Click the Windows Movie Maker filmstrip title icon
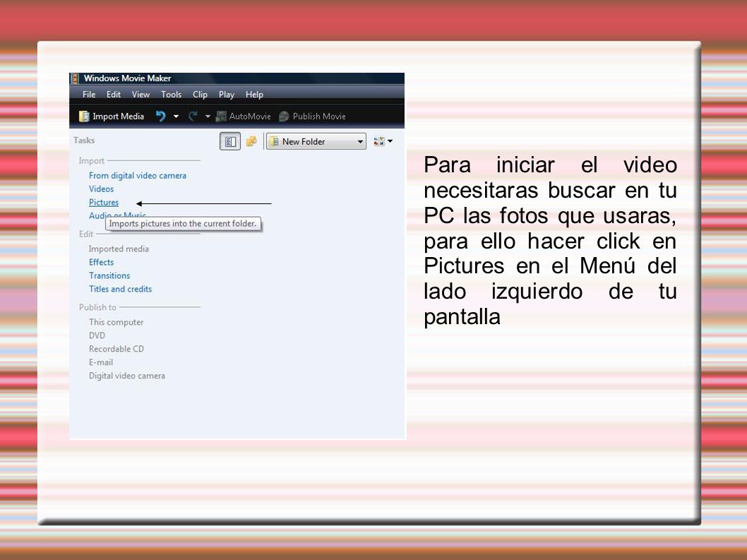This screenshot has height=560, width=747. click(x=75, y=78)
